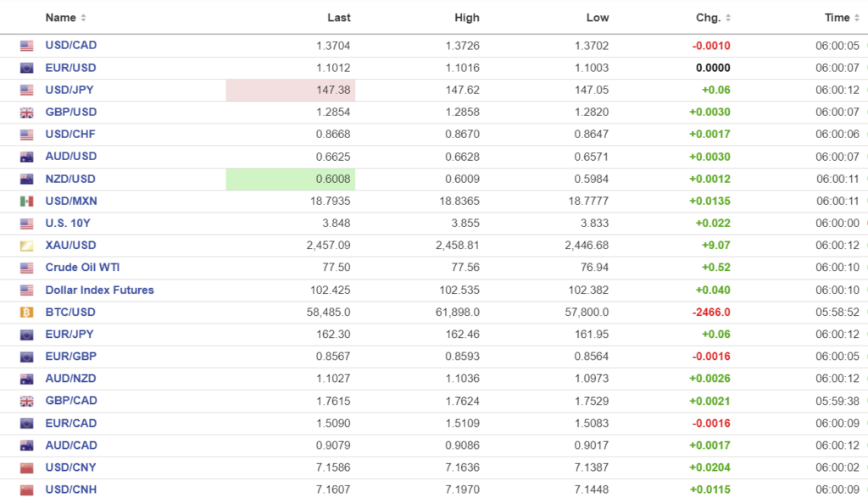Sort by the Chg. column arrows
The width and height of the screenshot is (868, 498).
(x=728, y=18)
